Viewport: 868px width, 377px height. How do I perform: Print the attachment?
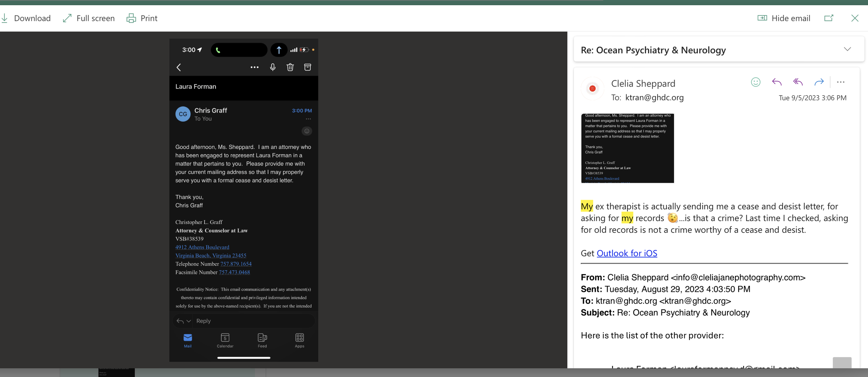click(142, 18)
